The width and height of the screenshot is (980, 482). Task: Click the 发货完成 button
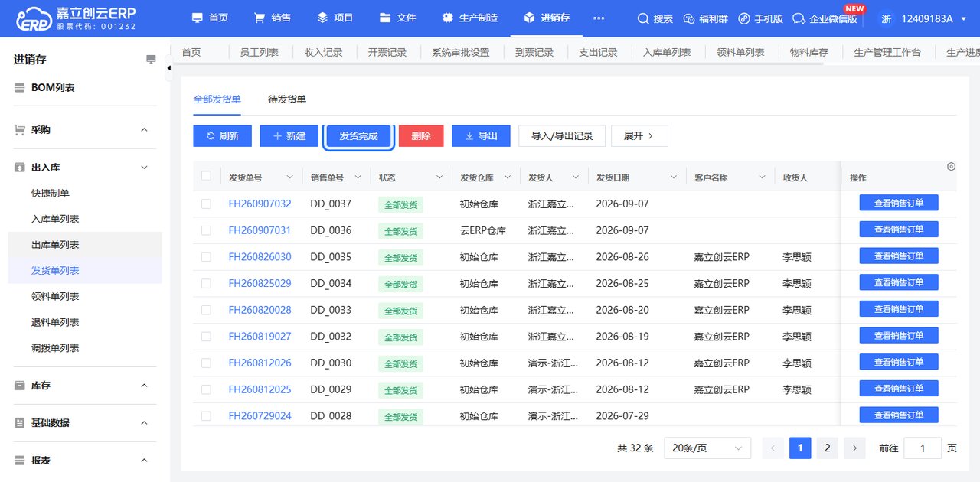pyautogui.click(x=358, y=136)
